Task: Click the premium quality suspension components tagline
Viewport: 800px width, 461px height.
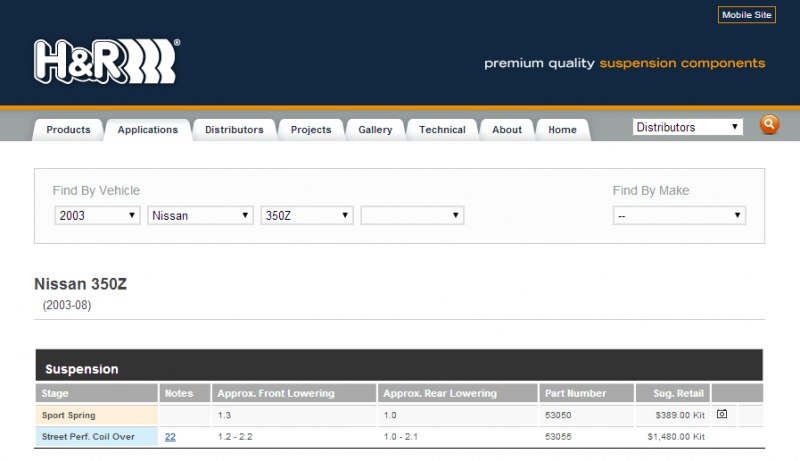Action: coord(624,63)
